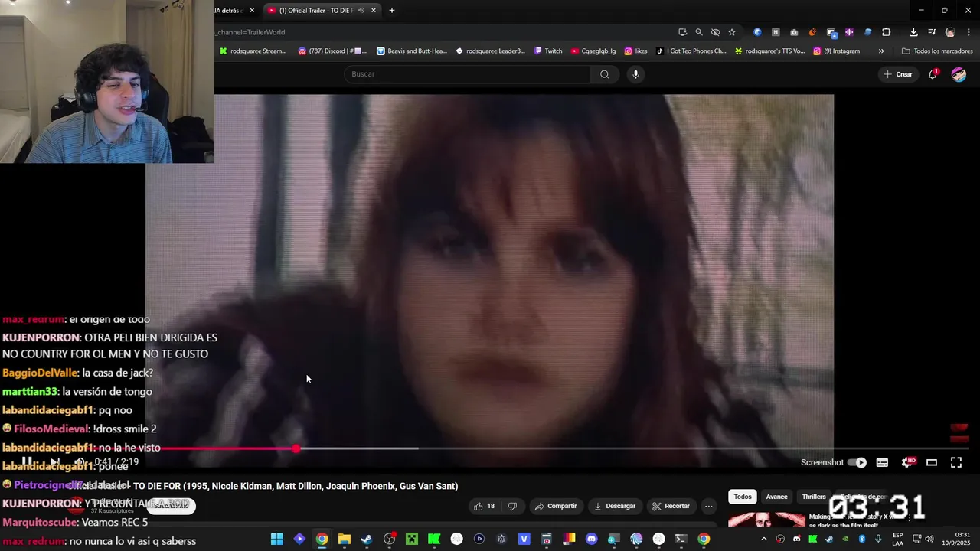Toggle subtitles in the video player
The image size is (980, 551).
pos(882,462)
